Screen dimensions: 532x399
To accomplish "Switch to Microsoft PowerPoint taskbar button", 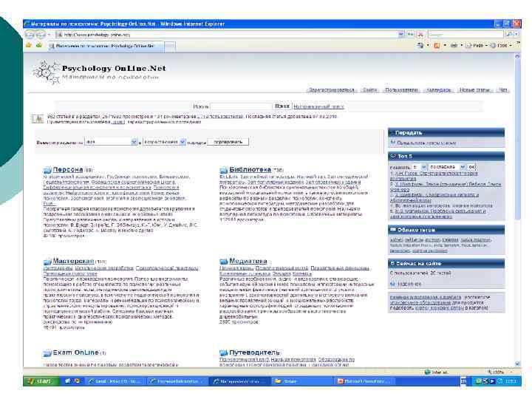I will pyautogui.click(x=364, y=381).
